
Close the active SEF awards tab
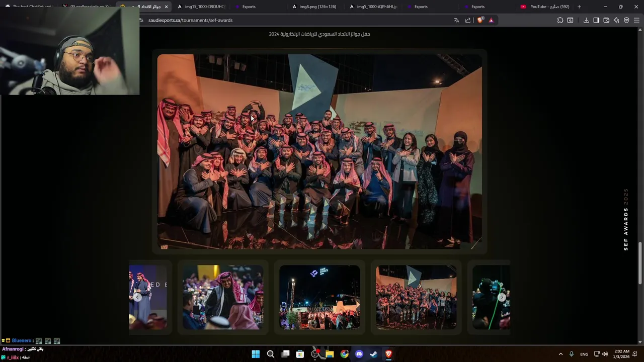tap(166, 7)
